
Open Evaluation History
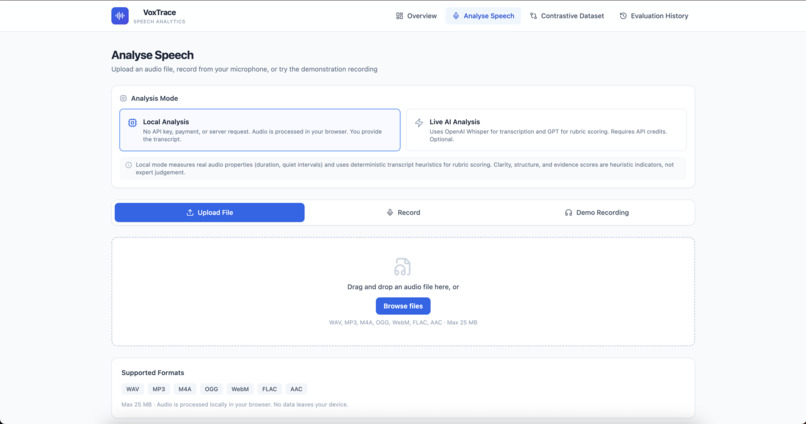pos(654,16)
